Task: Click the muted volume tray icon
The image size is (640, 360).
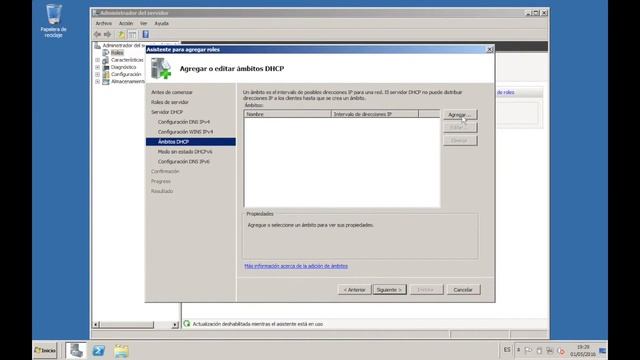Action: (561, 351)
